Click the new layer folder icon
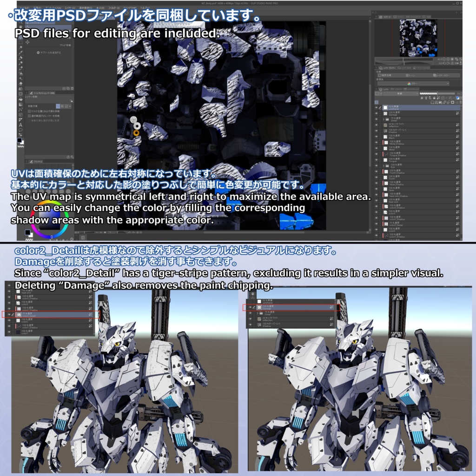Viewport: 476px width, 476px height. click(441, 102)
